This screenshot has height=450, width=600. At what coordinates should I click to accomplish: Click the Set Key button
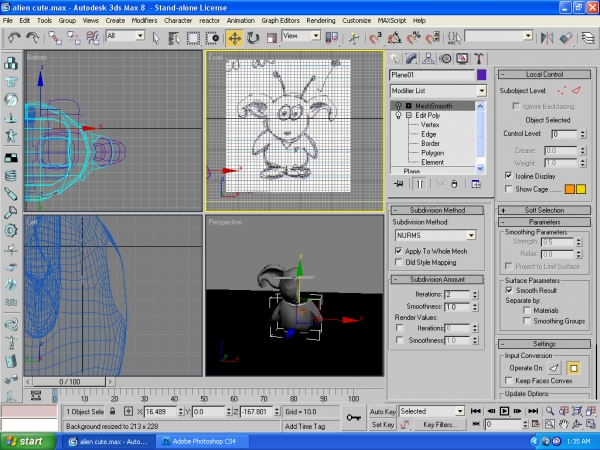click(x=382, y=424)
